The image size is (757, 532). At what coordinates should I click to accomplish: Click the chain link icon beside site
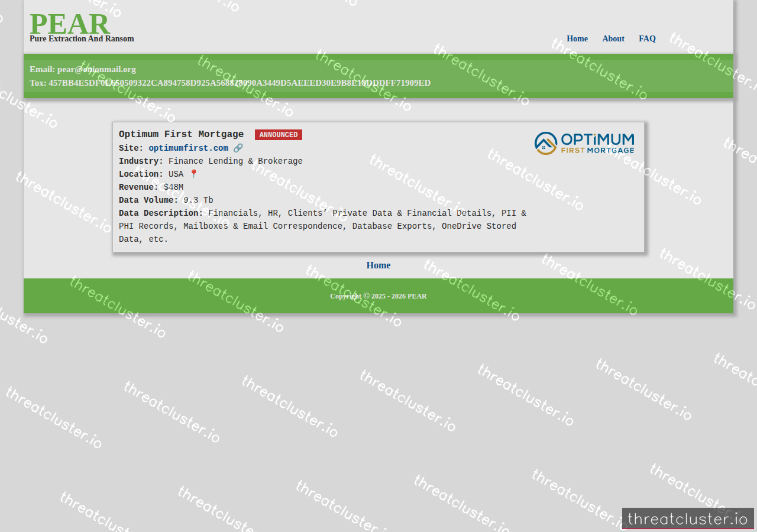tap(238, 148)
